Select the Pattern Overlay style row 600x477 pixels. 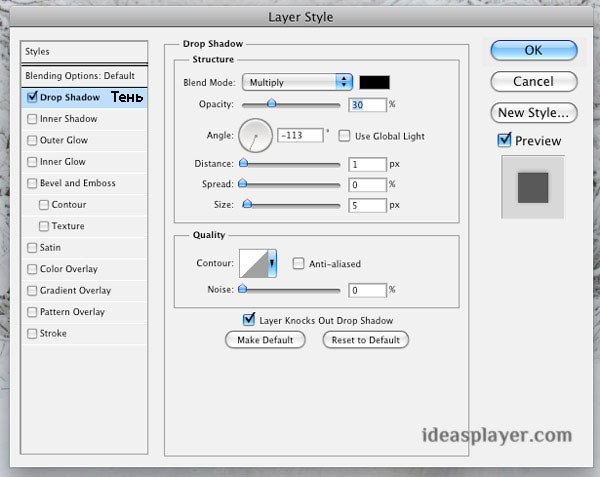84,312
